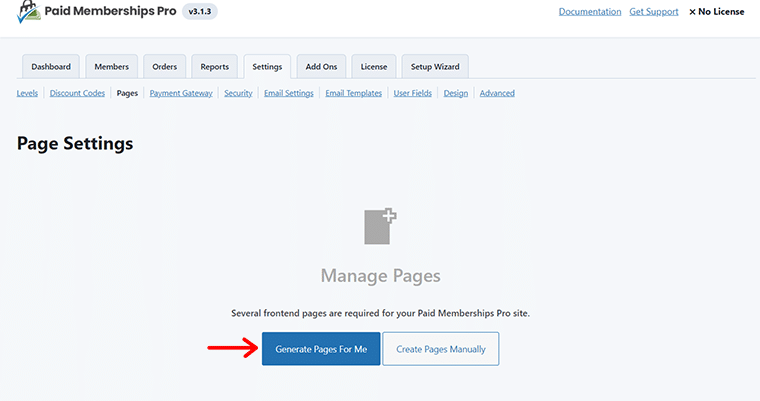Open the User Fields link

412,93
